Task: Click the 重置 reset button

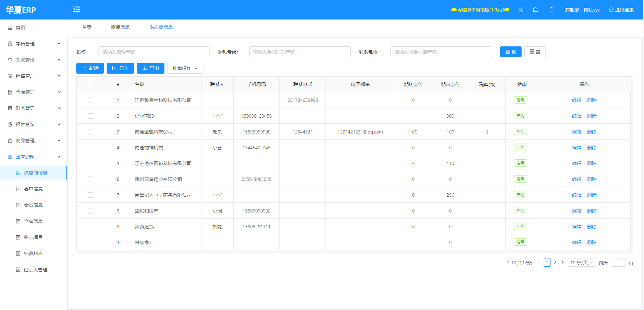Action: click(x=535, y=52)
